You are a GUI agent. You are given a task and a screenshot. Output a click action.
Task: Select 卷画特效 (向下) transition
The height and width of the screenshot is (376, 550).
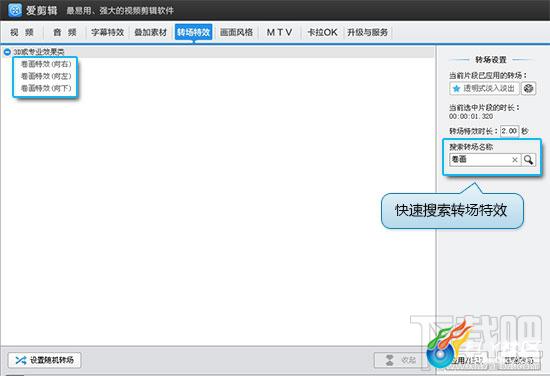pyautogui.click(x=46, y=88)
